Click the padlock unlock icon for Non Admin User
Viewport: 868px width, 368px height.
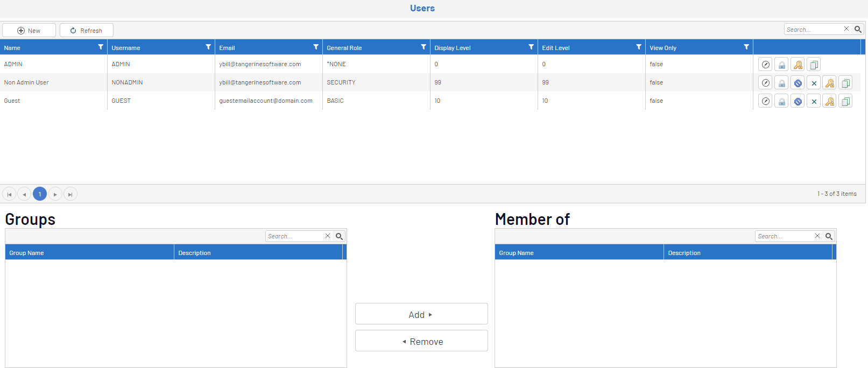pyautogui.click(x=781, y=83)
